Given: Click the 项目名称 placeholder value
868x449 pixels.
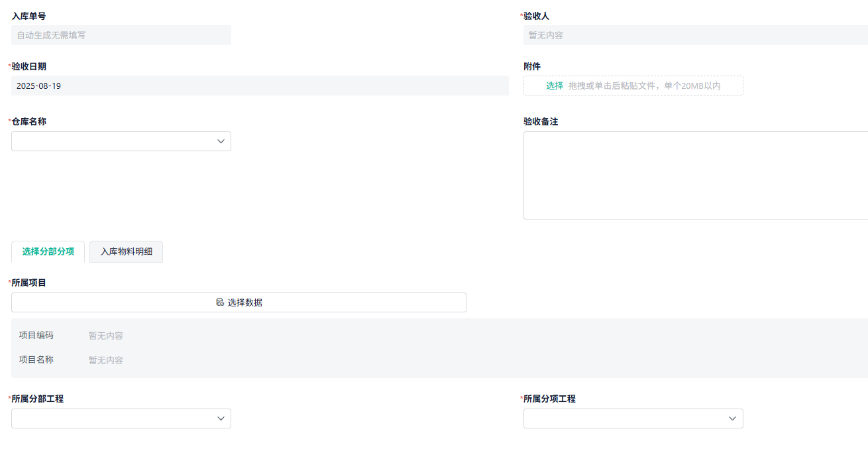Looking at the screenshot, I should (x=106, y=360).
